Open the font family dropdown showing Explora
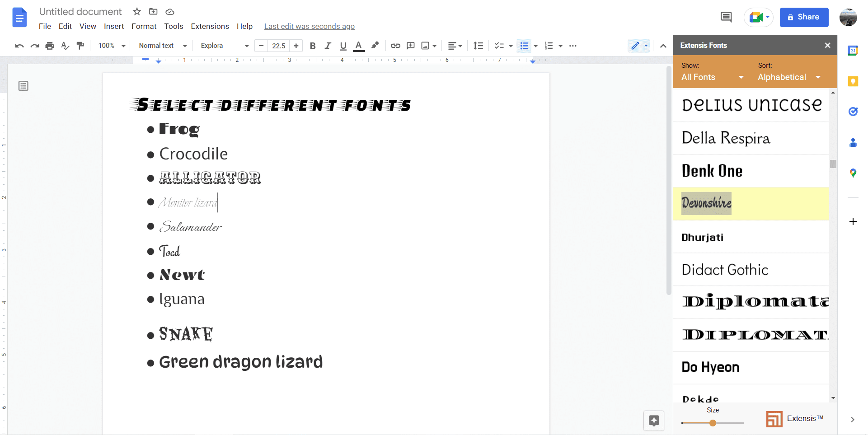 [223, 46]
